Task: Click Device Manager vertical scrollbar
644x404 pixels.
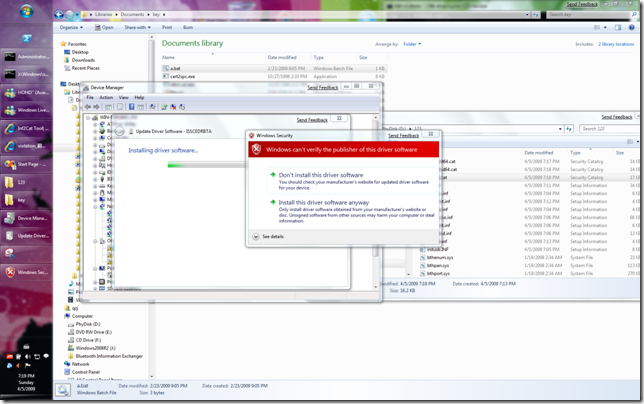Action: pyautogui.click(x=375, y=201)
